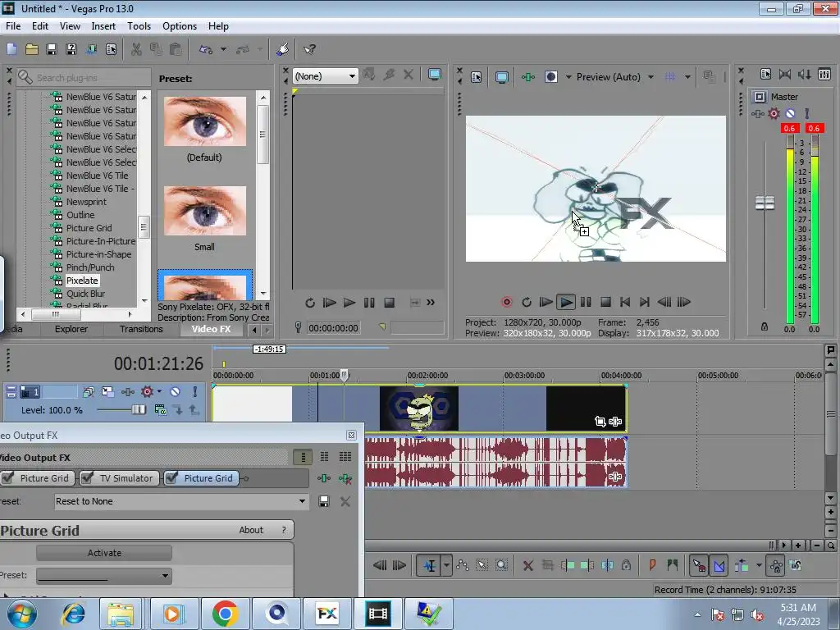The height and width of the screenshot is (630, 840).
Task: Toggle Enable Snapping in timeline toolbar
Action: [x=699, y=565]
